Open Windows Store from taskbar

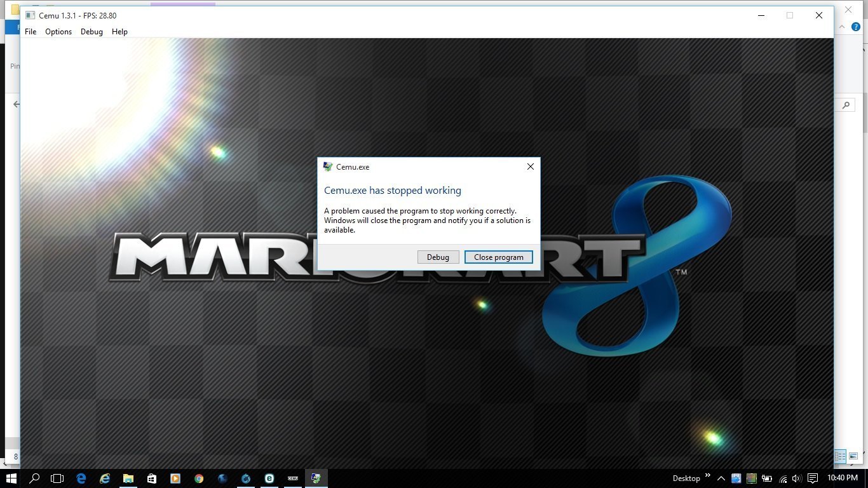[152, 478]
